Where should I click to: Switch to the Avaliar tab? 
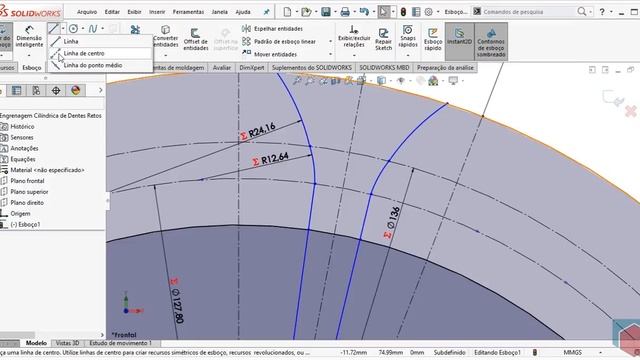(x=222, y=68)
